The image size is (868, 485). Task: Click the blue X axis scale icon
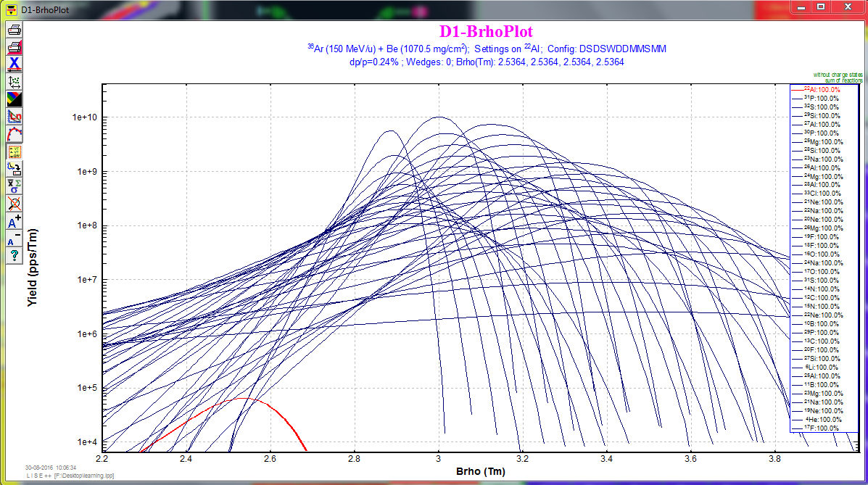click(15, 64)
